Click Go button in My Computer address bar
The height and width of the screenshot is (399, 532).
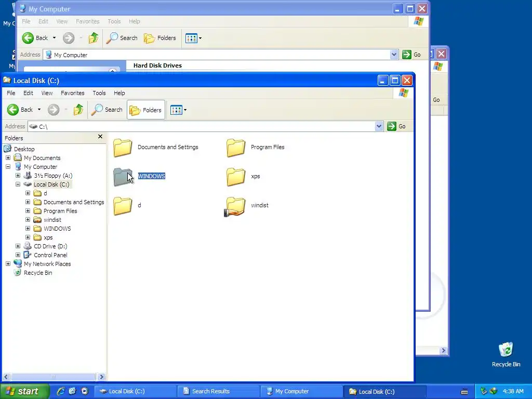(x=411, y=55)
